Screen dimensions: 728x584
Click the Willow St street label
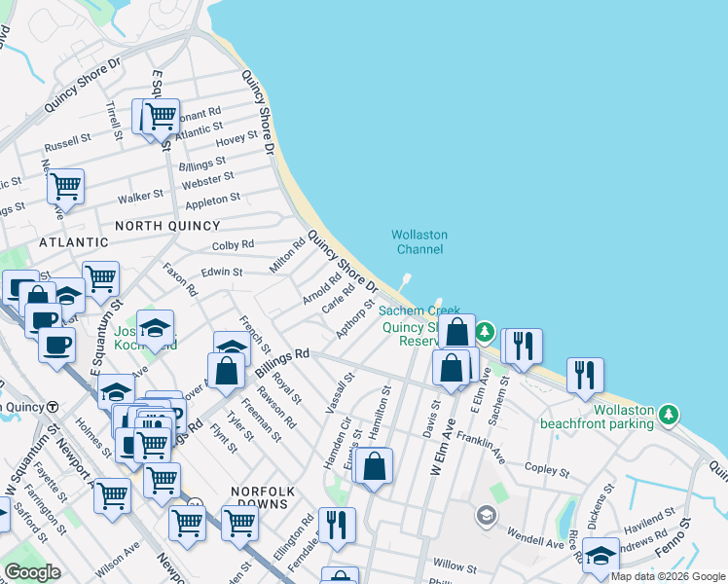(x=455, y=565)
